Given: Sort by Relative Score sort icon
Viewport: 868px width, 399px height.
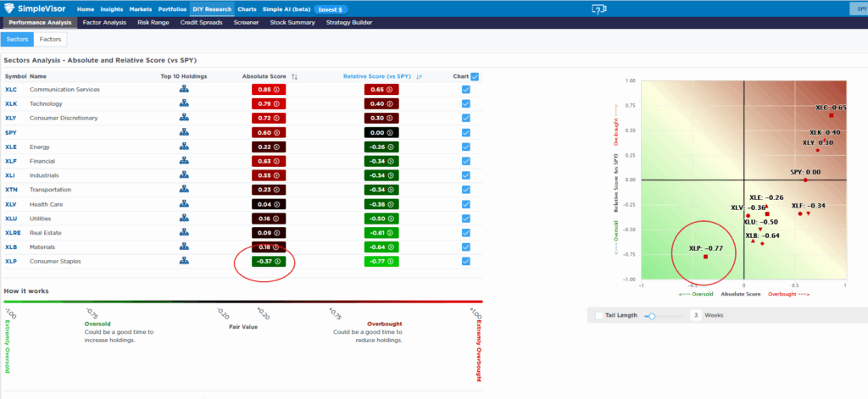Looking at the screenshot, I should coord(419,76).
